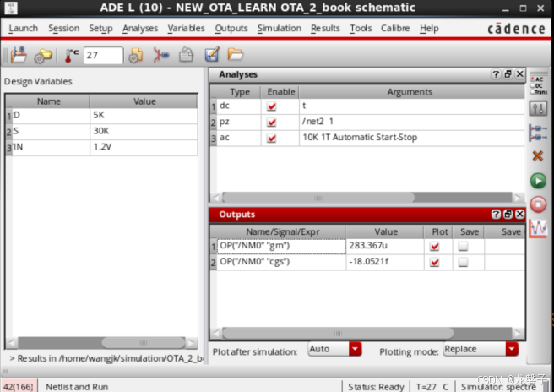Open the Help menu
This screenshot has height=392, width=554.
(429, 28)
